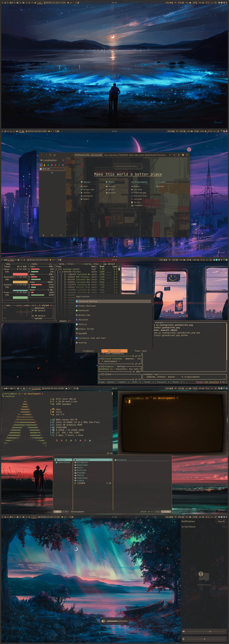Click the Search with DuckDuckGo field
The width and height of the screenshot is (229, 644).
(128, 166)
